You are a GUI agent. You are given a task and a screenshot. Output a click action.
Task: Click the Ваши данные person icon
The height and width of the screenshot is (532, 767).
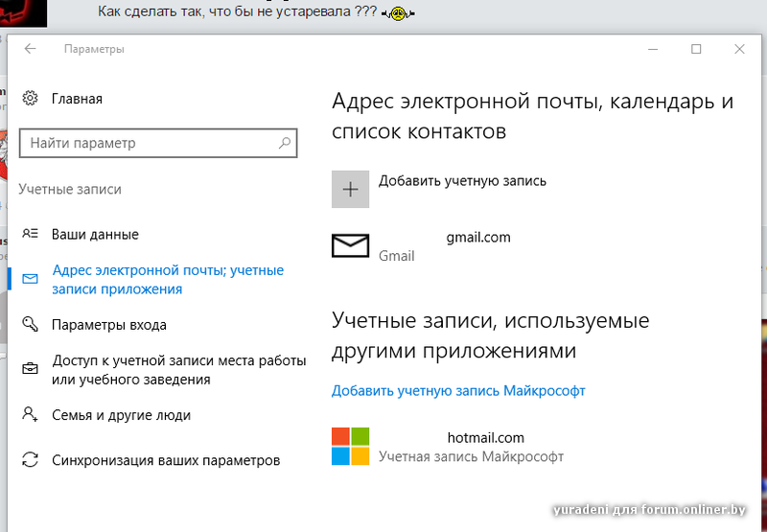30,234
